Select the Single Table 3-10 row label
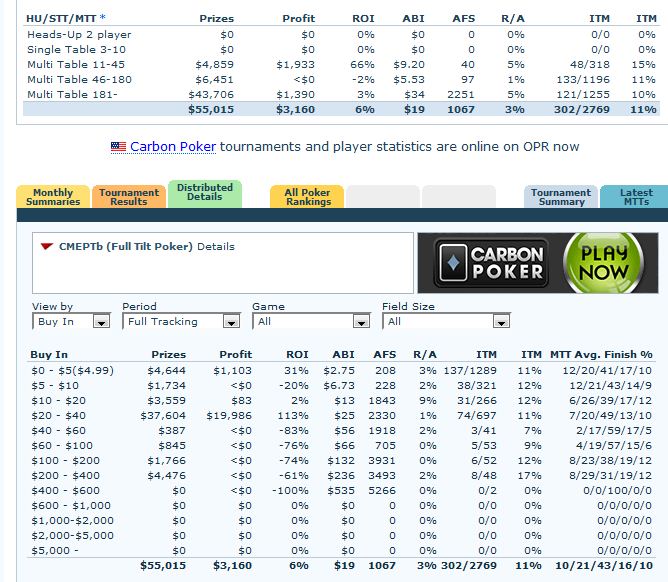Screen dimensions: 668x582 click(77, 49)
